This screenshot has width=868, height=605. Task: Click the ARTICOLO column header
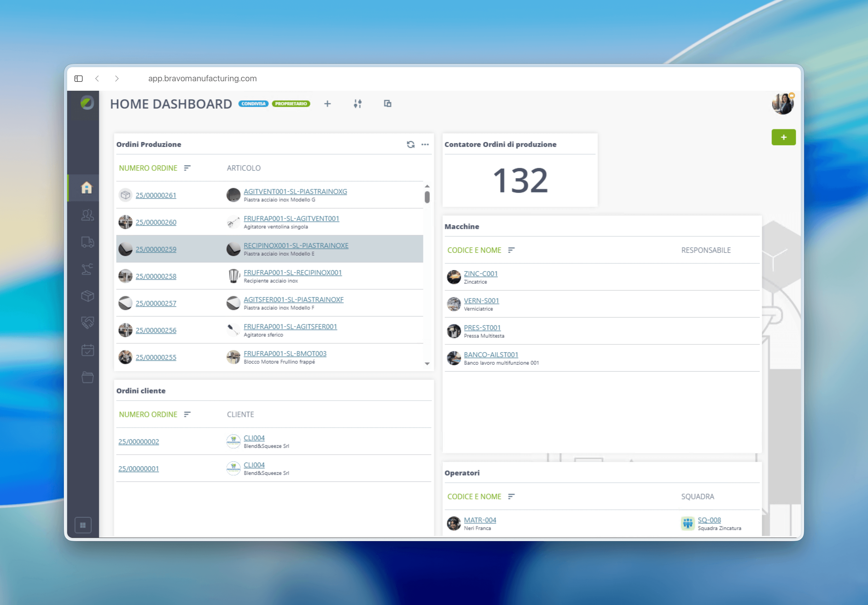[x=244, y=168]
